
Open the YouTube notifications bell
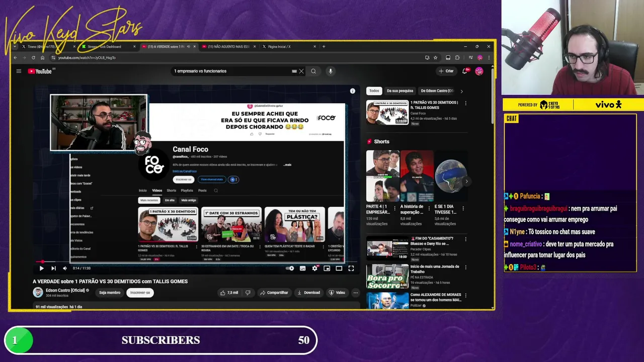[x=465, y=71]
